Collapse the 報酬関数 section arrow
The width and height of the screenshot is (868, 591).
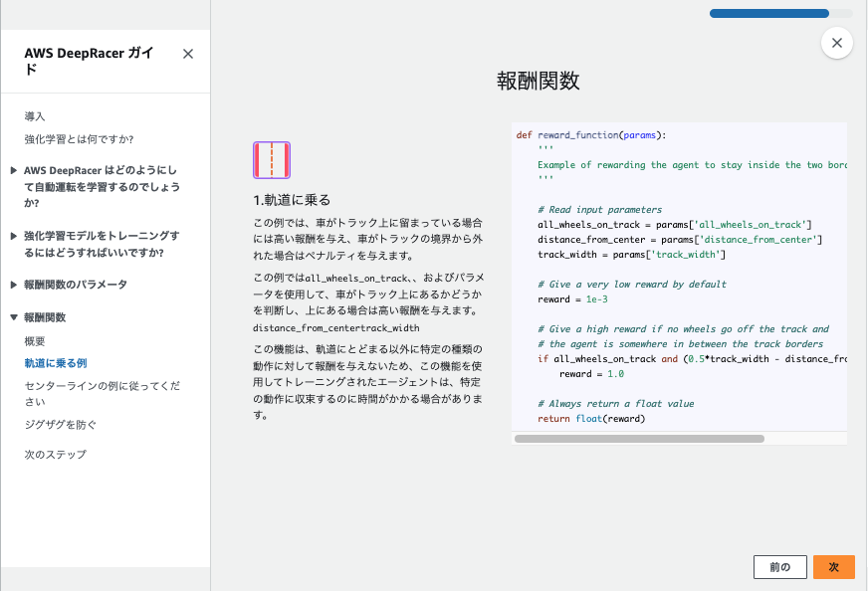[x=14, y=317]
